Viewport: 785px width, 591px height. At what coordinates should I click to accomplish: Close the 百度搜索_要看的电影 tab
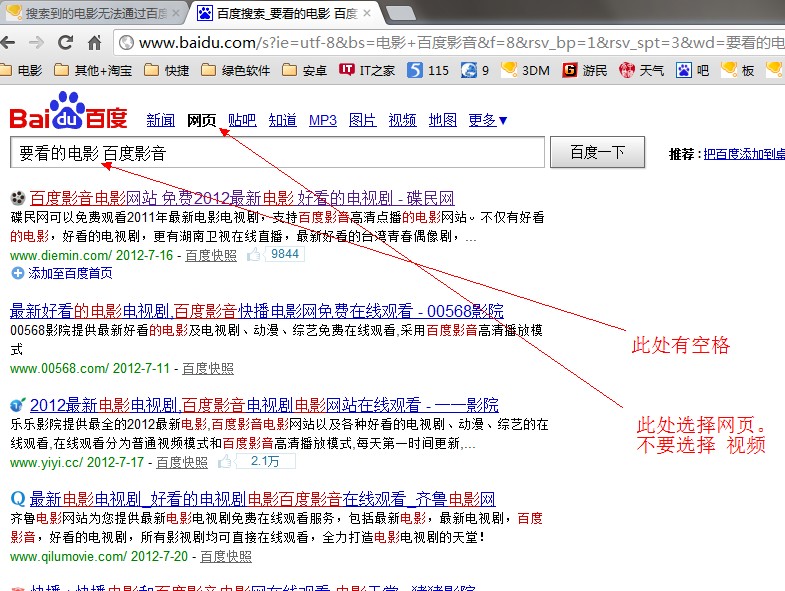(367, 14)
